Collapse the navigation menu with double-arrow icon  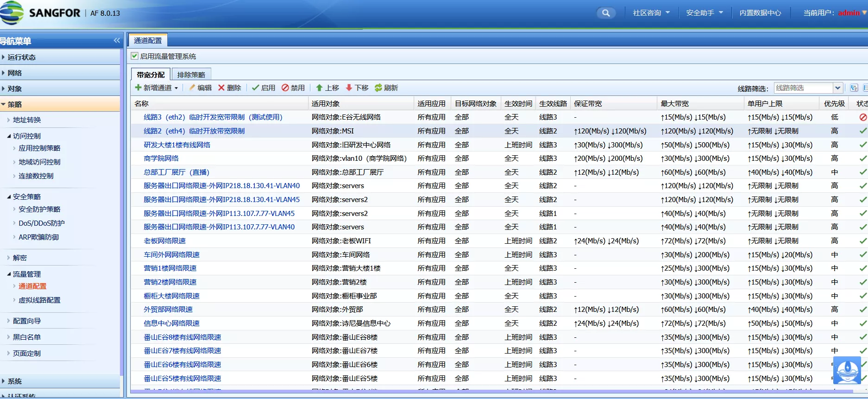(x=117, y=41)
